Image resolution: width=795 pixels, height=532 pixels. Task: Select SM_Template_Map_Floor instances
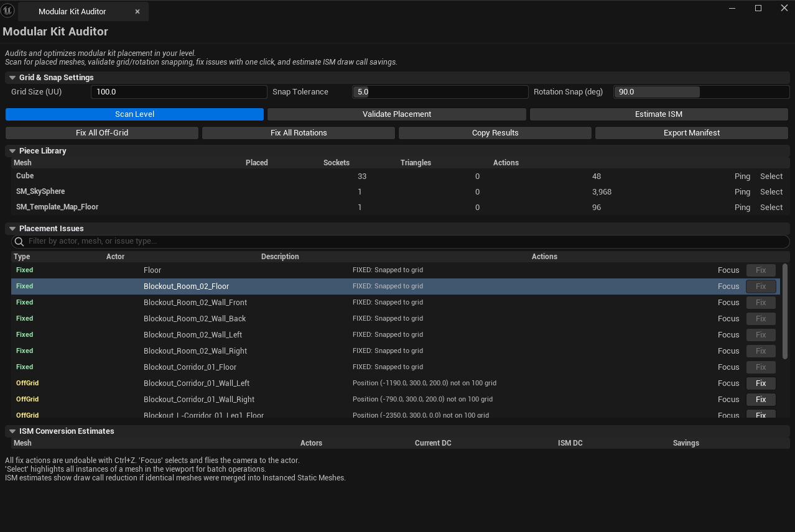point(771,208)
